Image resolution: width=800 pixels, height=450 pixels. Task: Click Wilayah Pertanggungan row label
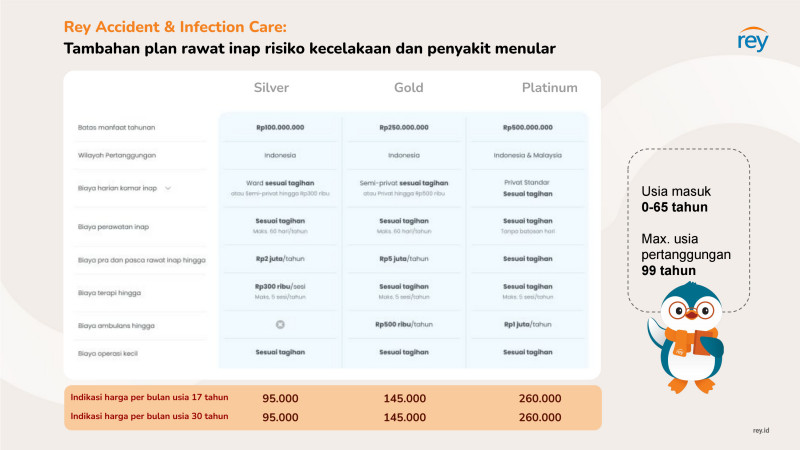(x=117, y=155)
